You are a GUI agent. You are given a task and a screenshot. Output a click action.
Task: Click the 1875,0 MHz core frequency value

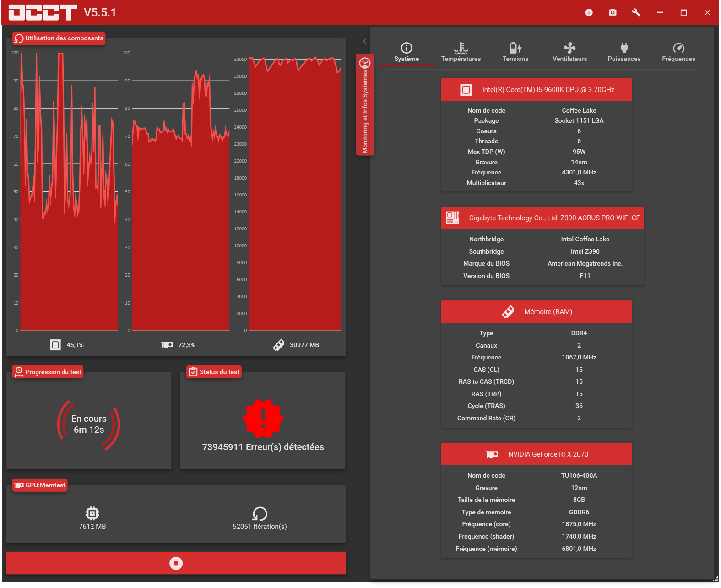[579, 524]
